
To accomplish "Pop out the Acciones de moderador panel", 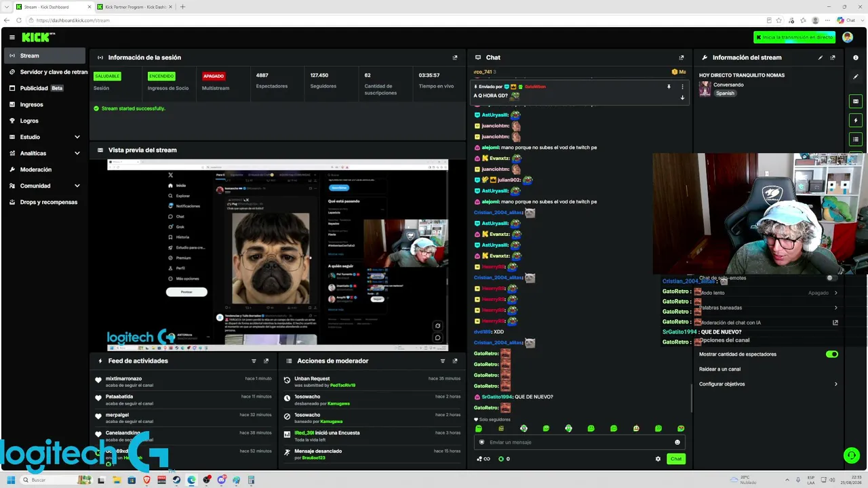I will pyautogui.click(x=455, y=361).
